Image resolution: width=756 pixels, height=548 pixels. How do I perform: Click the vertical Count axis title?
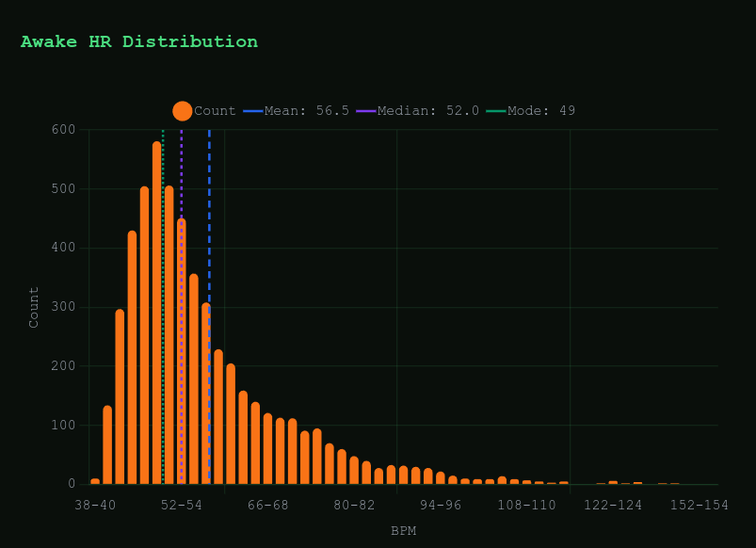coord(33,307)
